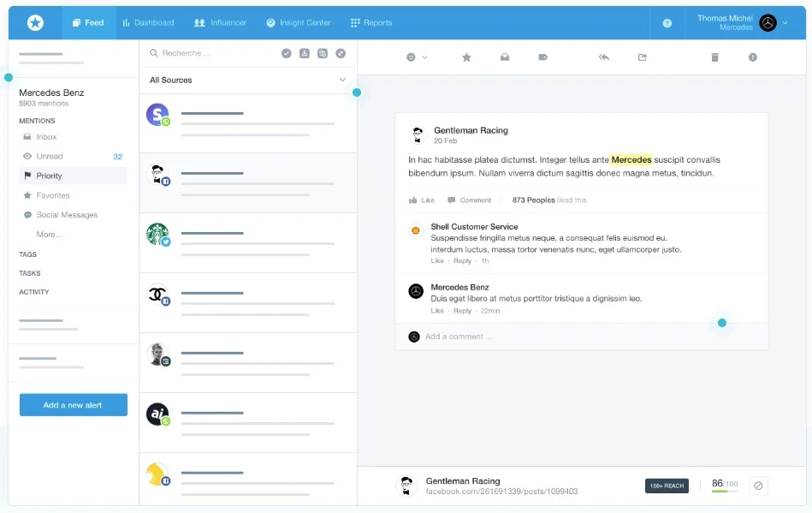812x513 pixels.
Task: Expand the All Sources dropdown
Action: [x=248, y=80]
